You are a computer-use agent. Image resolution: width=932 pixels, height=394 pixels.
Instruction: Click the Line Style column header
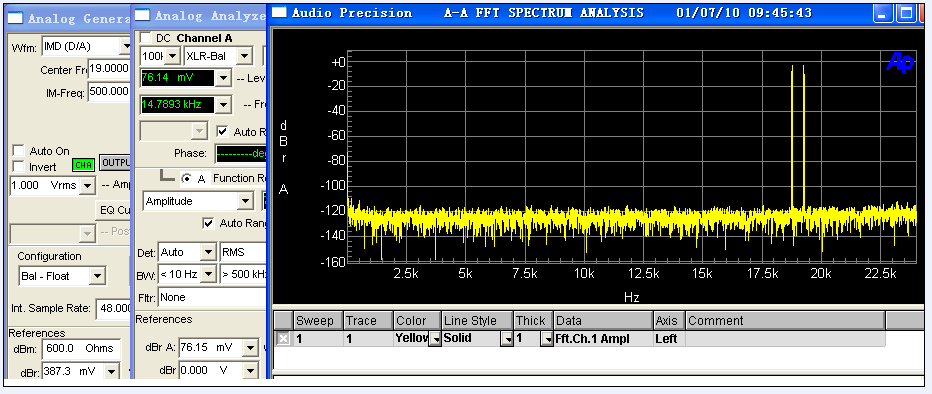[x=477, y=321]
